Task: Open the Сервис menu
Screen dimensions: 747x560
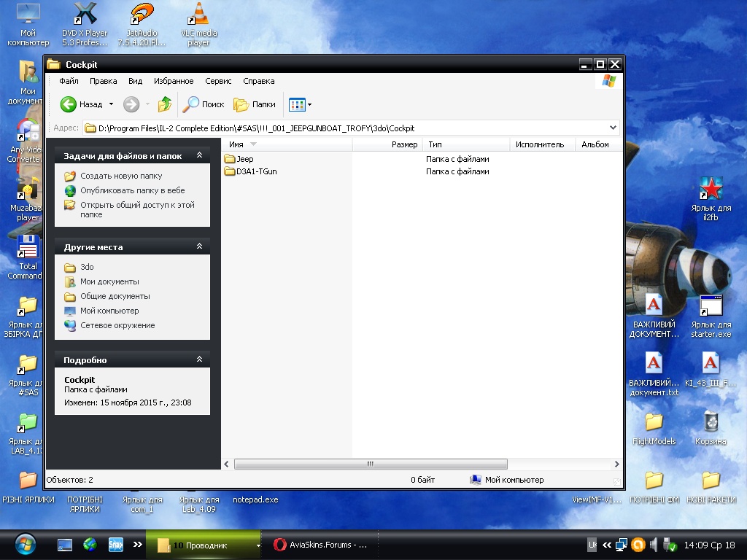Action: (x=218, y=81)
